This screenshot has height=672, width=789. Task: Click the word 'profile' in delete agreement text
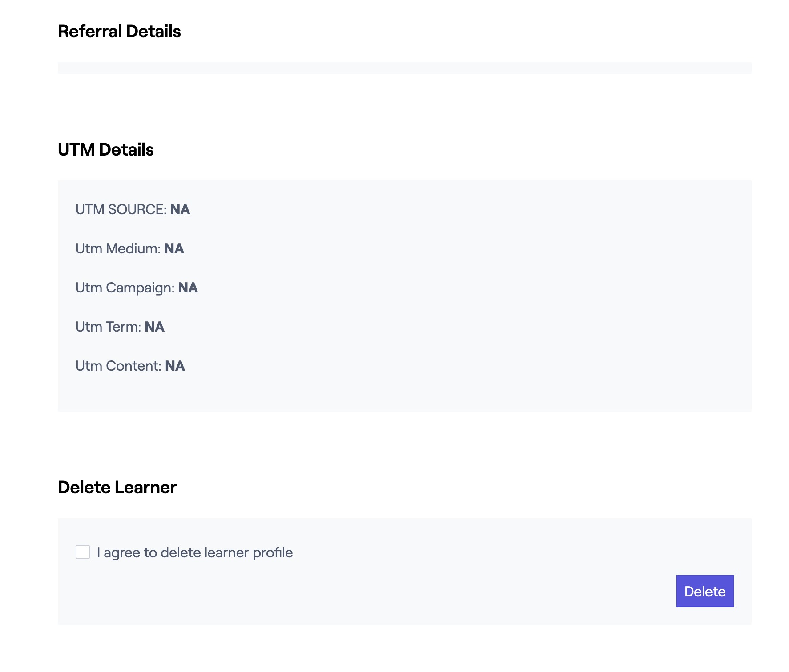273,552
